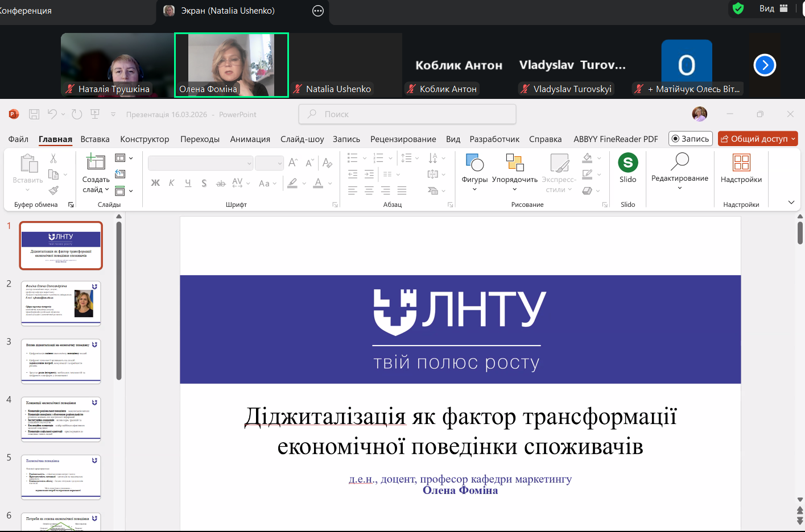The height and width of the screenshot is (532, 805).
Task: Toggle italic К formatting
Action: click(171, 183)
